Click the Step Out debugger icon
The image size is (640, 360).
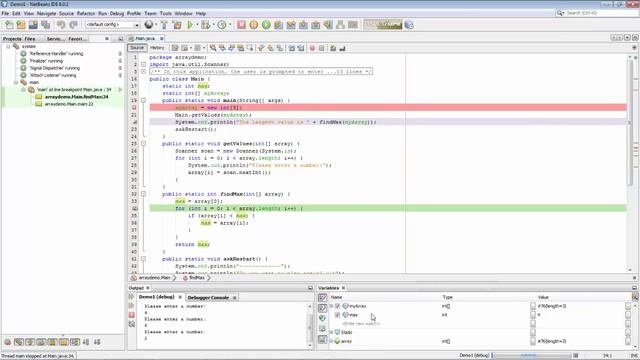click(316, 25)
